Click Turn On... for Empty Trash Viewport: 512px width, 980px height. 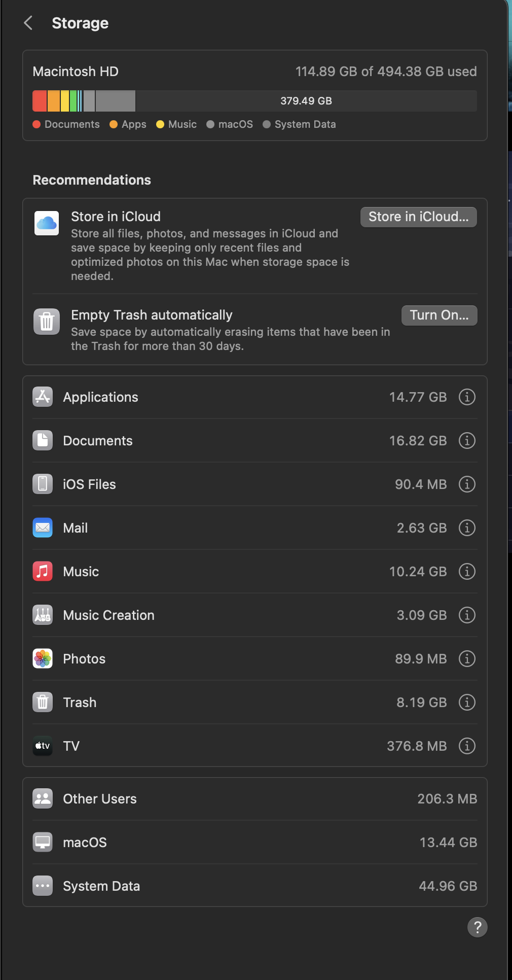coord(439,315)
